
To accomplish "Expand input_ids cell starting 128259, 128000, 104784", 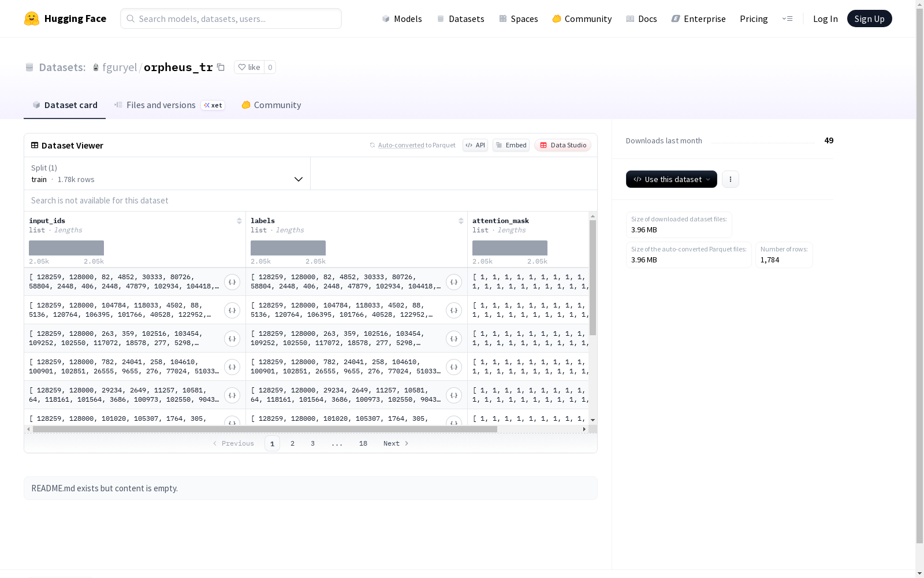I will point(232,310).
